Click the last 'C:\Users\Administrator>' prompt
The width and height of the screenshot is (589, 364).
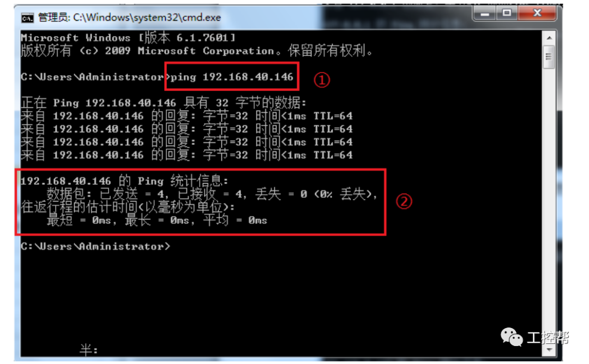(x=96, y=246)
